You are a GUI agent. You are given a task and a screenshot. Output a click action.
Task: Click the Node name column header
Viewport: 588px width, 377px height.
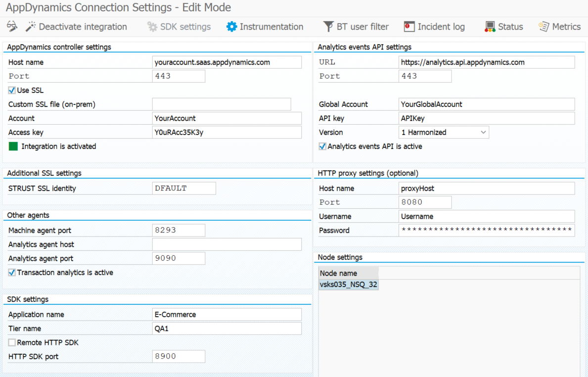click(348, 273)
